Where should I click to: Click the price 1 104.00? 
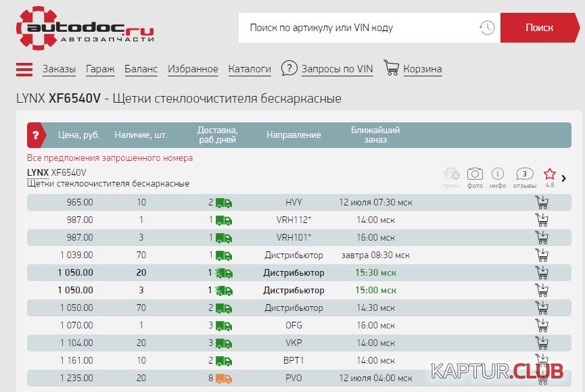76,343
